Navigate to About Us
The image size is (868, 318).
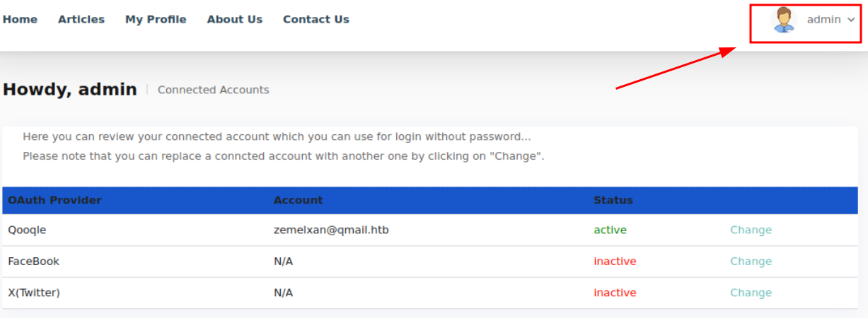pos(235,19)
